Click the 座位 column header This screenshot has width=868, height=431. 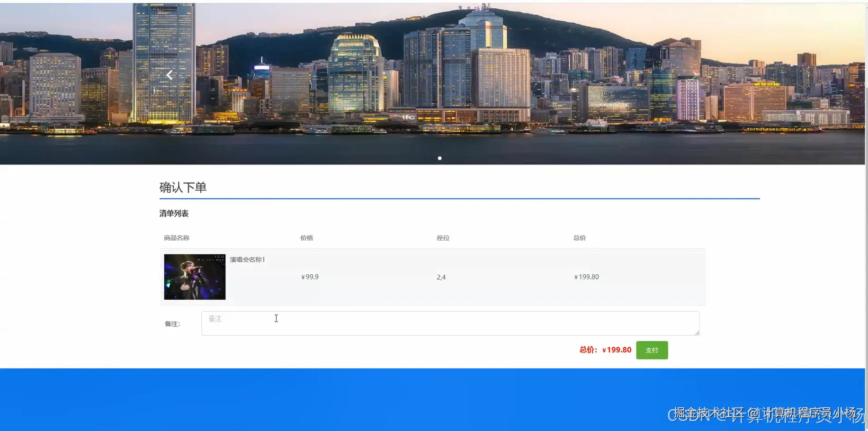click(x=443, y=238)
